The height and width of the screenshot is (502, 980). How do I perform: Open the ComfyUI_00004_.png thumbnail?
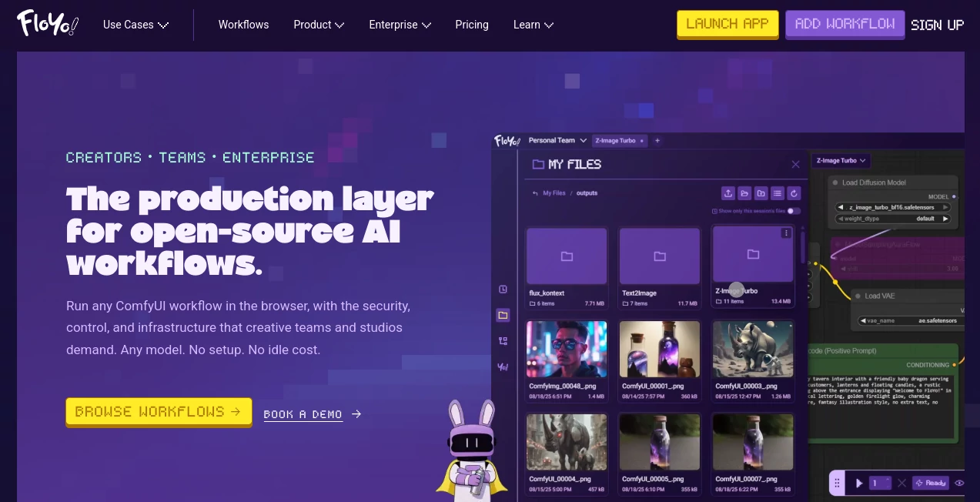pos(567,442)
